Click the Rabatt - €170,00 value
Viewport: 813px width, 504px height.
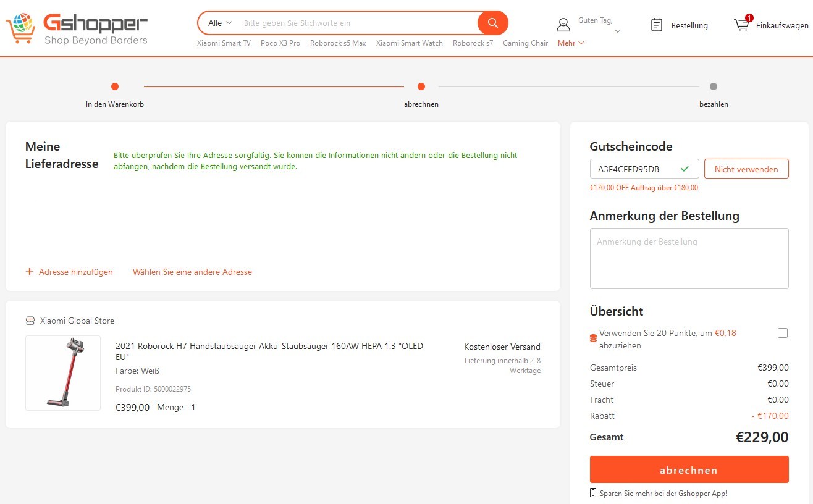(x=770, y=416)
